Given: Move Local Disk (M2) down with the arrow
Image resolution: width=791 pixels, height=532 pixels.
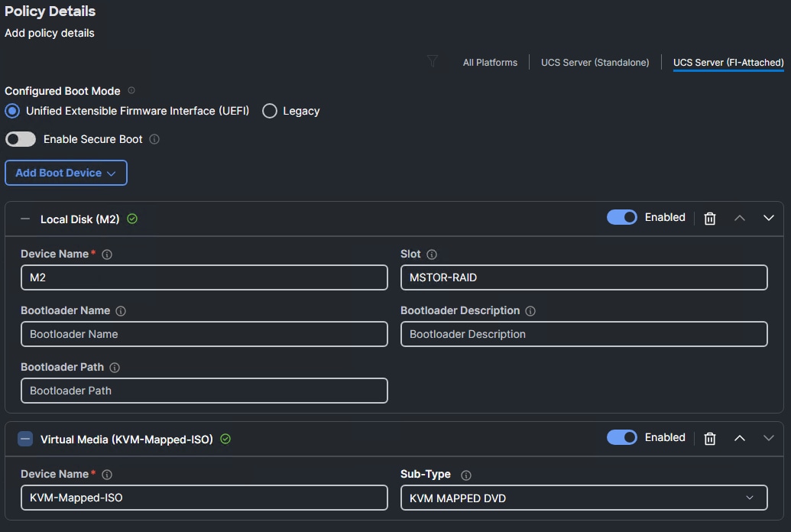Looking at the screenshot, I should click(x=769, y=218).
